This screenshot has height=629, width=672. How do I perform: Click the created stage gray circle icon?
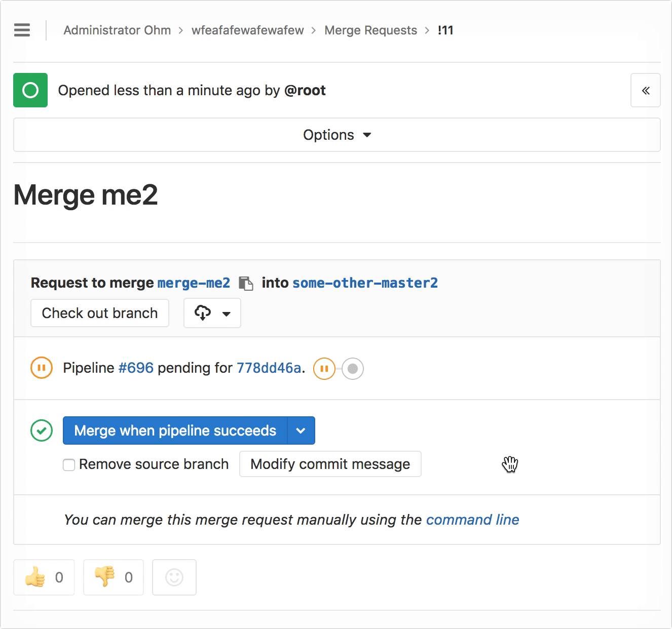click(x=353, y=369)
